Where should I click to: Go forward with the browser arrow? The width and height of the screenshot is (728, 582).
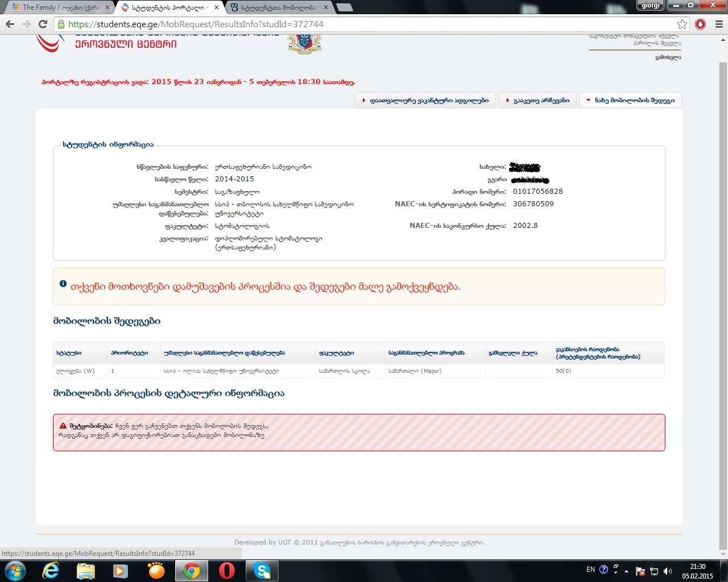[26, 24]
